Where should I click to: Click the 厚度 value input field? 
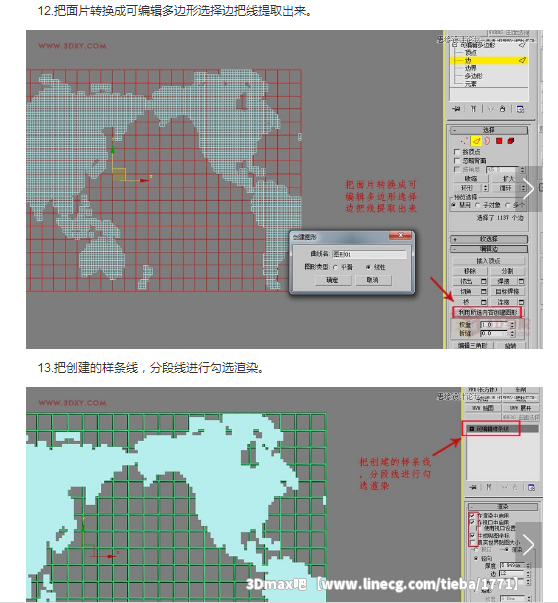513,565
